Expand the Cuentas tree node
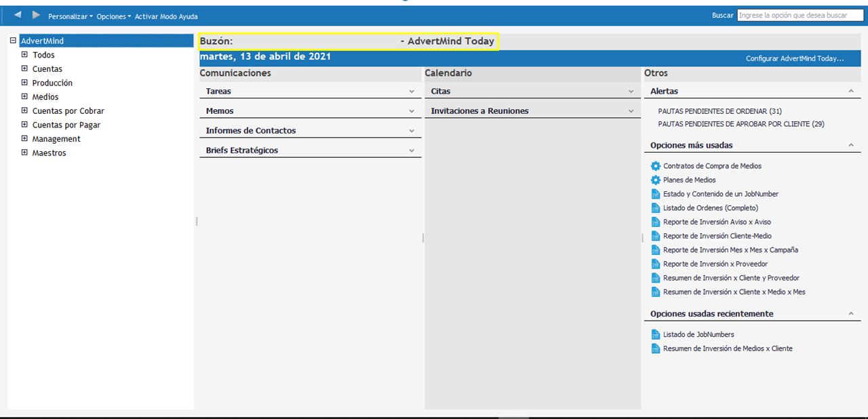The width and height of the screenshot is (868, 419). [x=24, y=68]
